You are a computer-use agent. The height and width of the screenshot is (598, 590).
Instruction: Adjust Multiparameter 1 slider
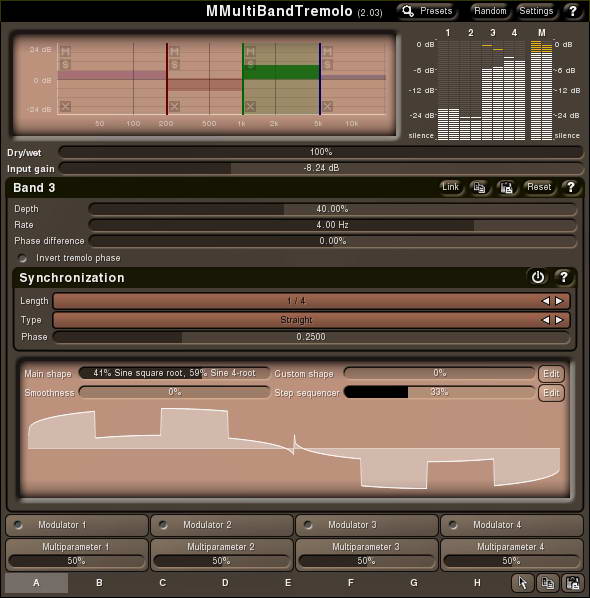pos(76,561)
